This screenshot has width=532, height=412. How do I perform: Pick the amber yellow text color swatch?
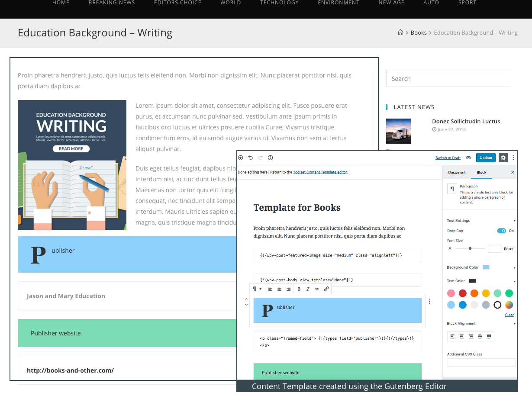(x=486, y=293)
